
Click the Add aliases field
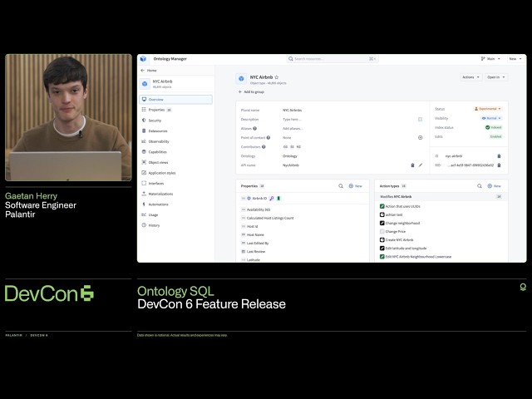coord(293,129)
